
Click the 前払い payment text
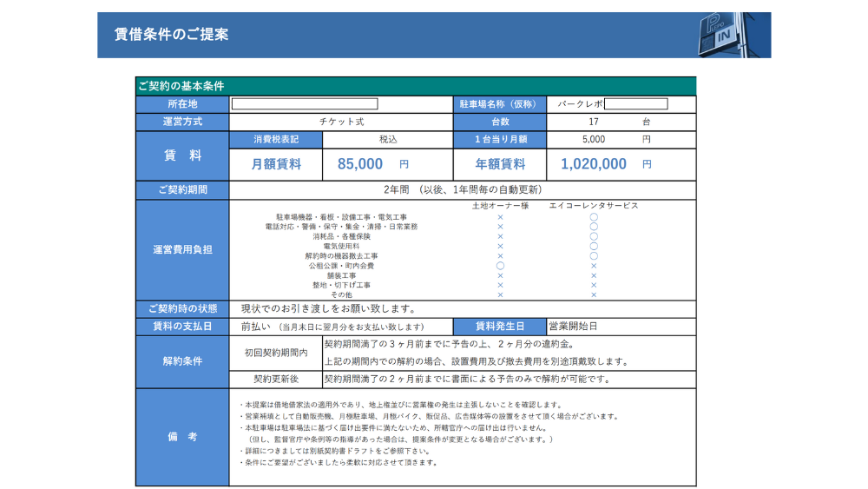point(332,327)
